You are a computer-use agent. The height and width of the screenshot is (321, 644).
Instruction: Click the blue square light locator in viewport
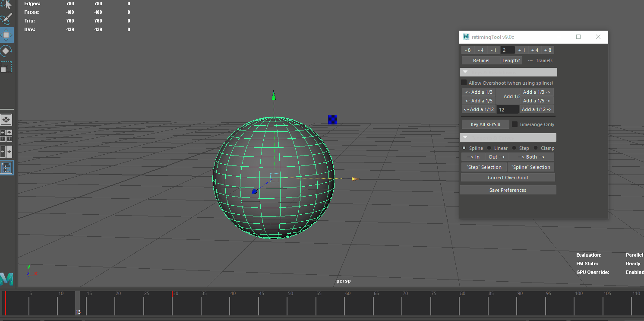(332, 120)
